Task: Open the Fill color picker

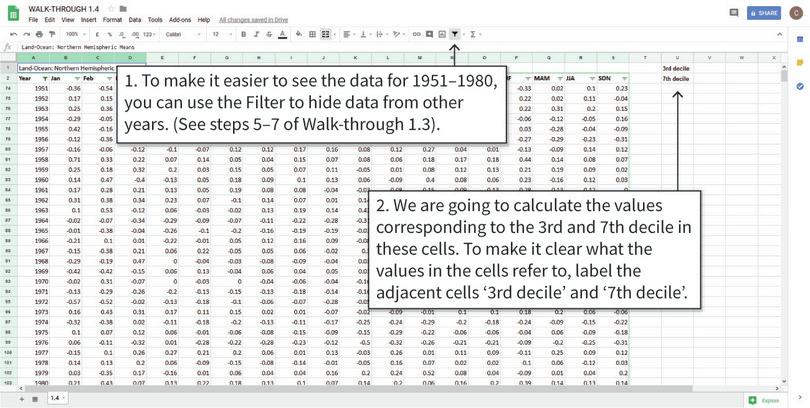Action: (299, 34)
